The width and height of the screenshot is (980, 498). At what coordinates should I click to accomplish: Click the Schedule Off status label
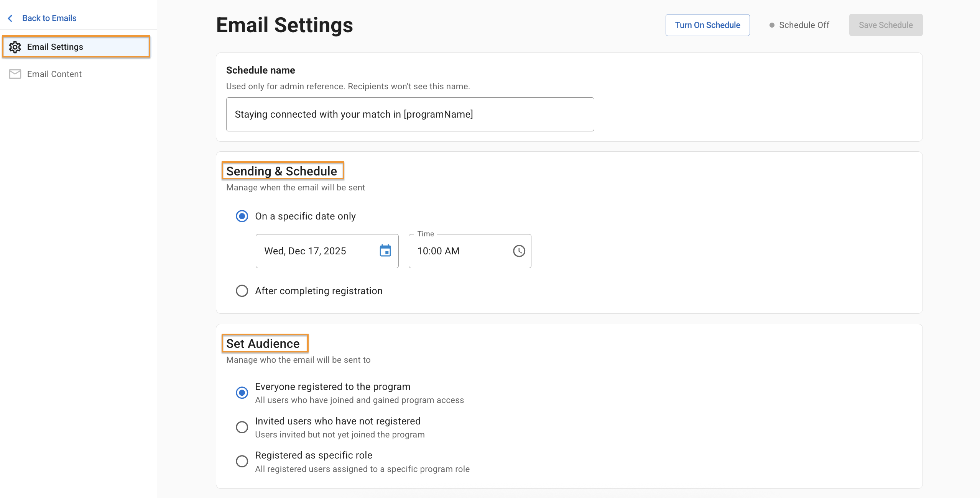coord(804,25)
